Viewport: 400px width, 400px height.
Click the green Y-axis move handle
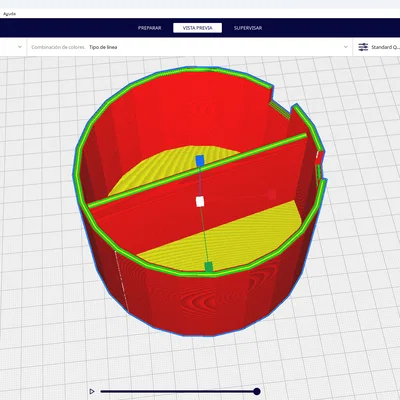(209, 267)
